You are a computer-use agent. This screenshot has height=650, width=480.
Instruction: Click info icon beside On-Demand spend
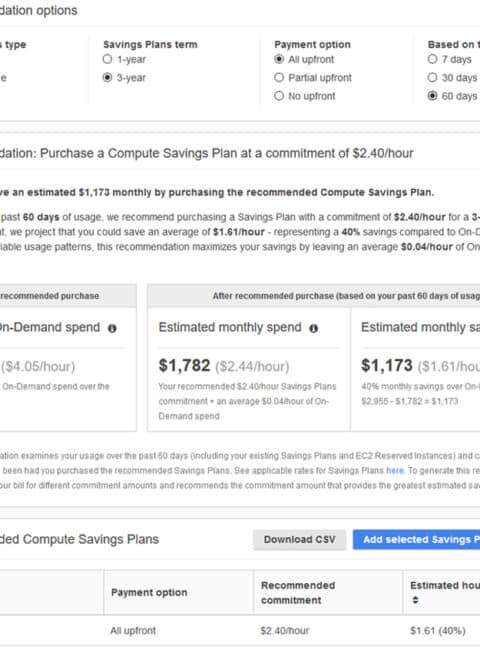(x=112, y=328)
